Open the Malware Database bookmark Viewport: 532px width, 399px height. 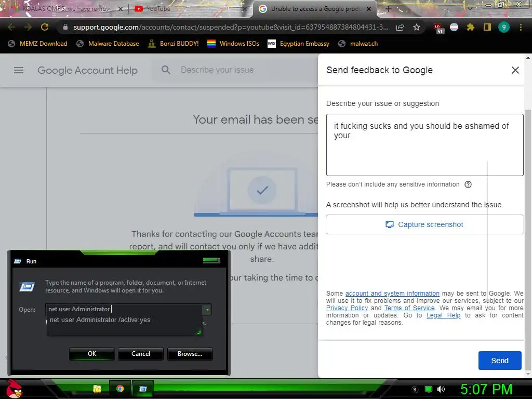(x=108, y=44)
